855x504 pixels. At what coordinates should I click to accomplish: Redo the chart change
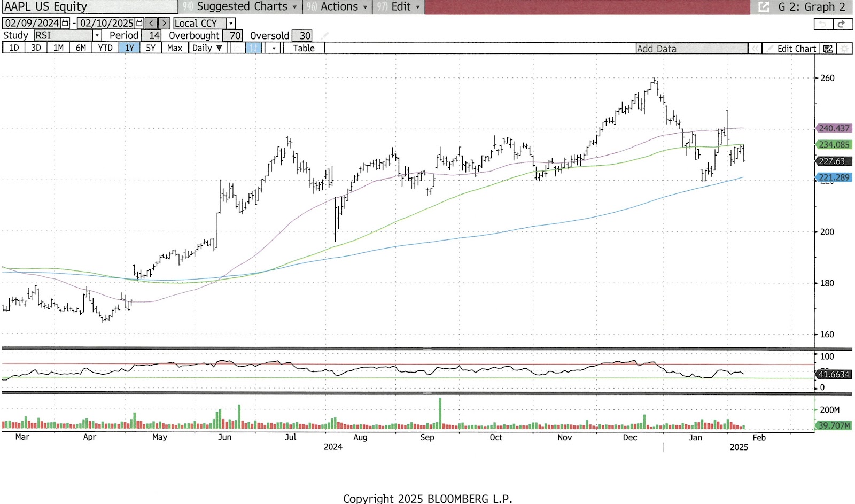pyautogui.click(x=842, y=24)
